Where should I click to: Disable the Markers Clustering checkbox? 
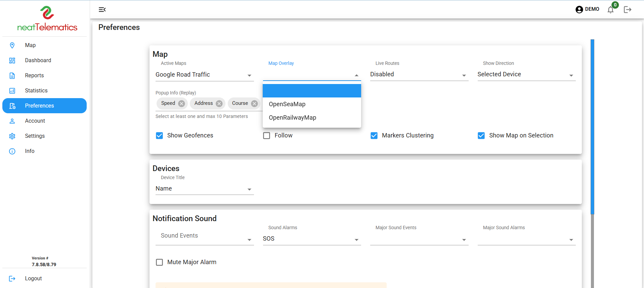click(x=374, y=135)
